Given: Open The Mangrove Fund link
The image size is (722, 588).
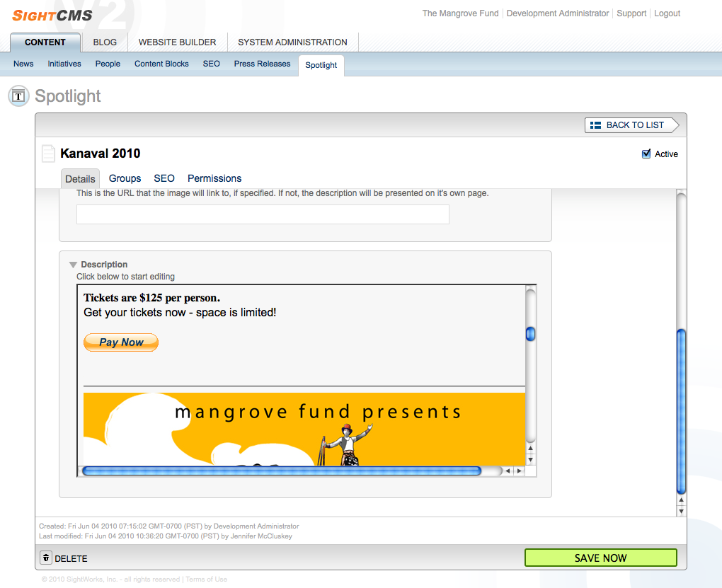Looking at the screenshot, I should tap(461, 13).
